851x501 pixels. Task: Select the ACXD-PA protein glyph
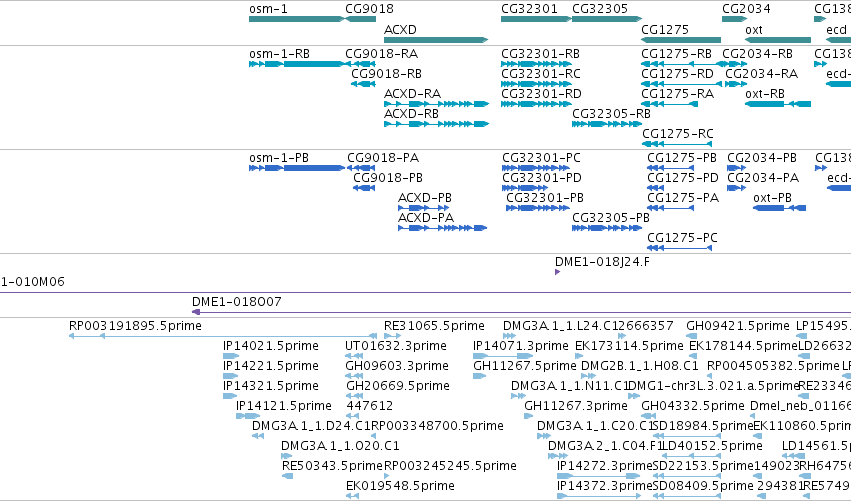[442, 228]
